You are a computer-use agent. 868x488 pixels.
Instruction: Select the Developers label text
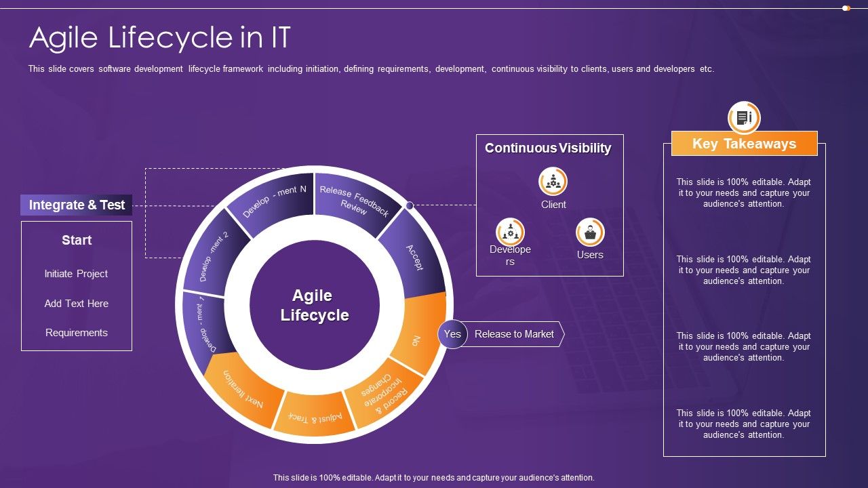[510, 256]
